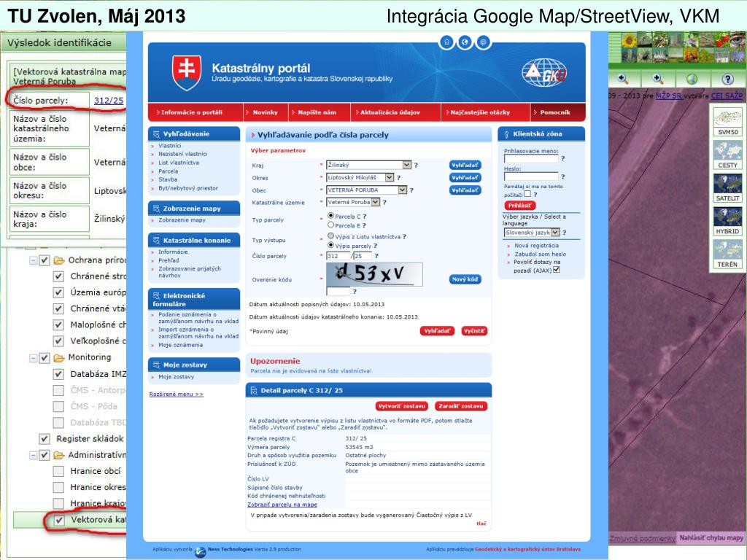Uncheck the Databáza IMZ checkbox
The width and height of the screenshot is (747, 560).
[x=58, y=374]
